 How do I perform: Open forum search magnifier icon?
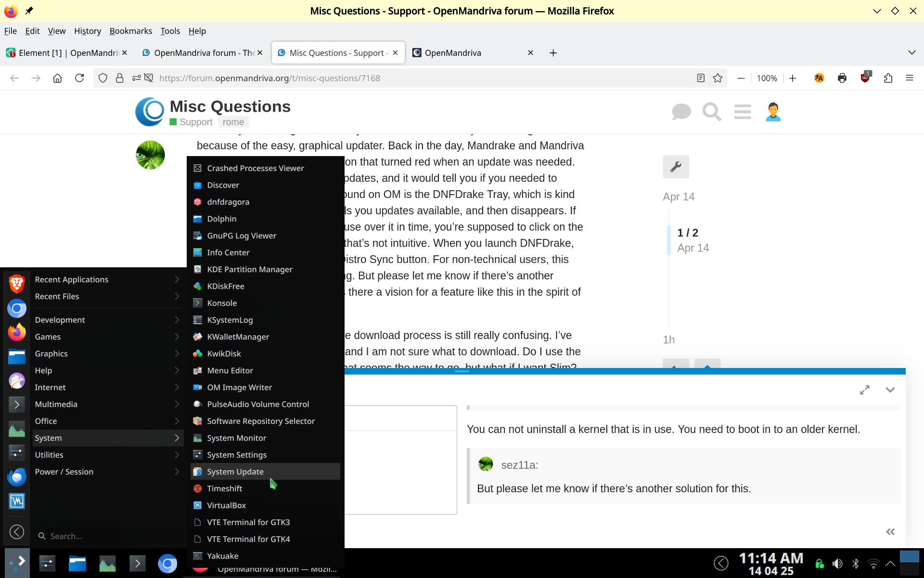[711, 112]
